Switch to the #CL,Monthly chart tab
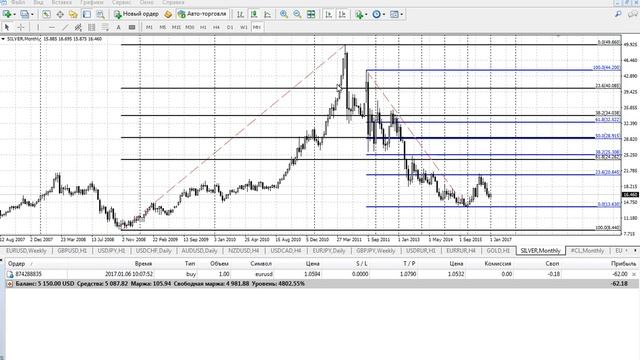The image size is (640, 360). tap(587, 251)
